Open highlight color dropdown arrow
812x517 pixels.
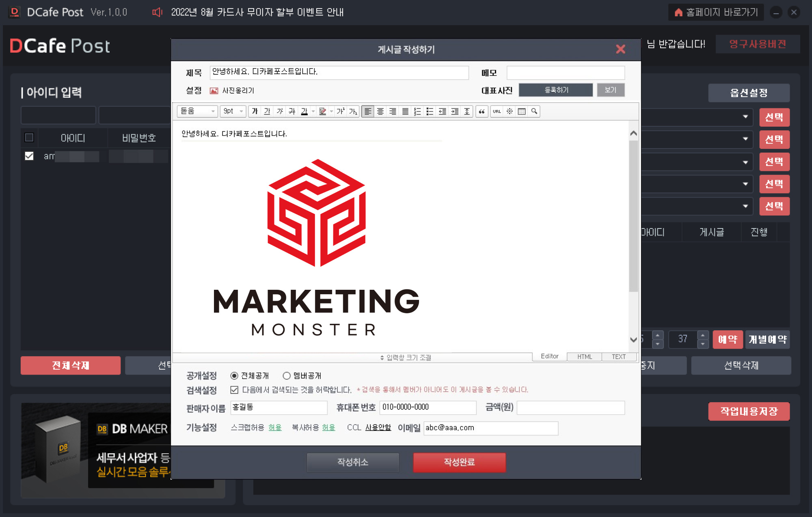click(331, 111)
